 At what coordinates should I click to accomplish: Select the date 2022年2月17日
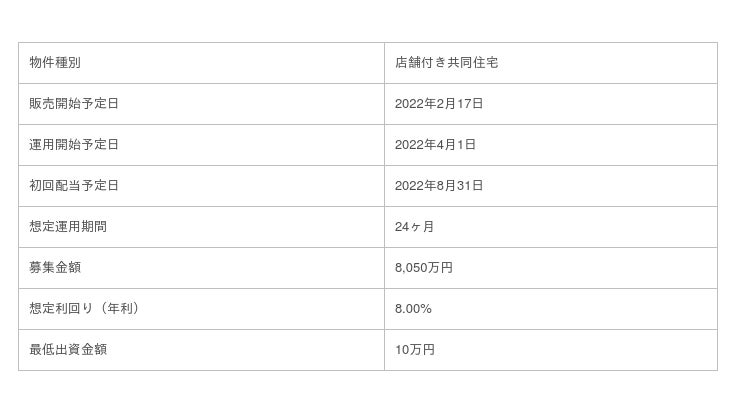(x=439, y=104)
